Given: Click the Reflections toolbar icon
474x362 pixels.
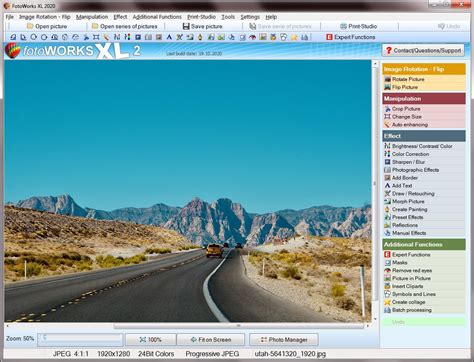Looking at the screenshot, I should click(x=221, y=37).
